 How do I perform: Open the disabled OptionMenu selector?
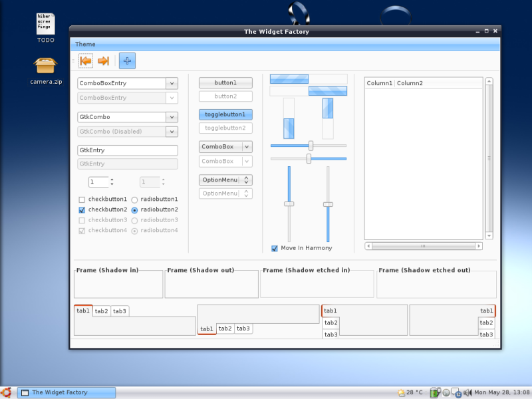coord(225,194)
